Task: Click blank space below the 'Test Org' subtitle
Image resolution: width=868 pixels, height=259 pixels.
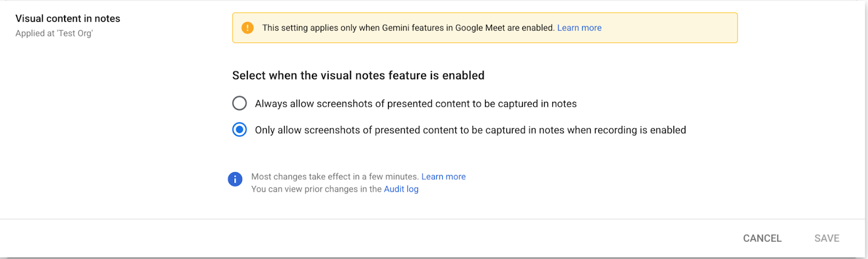Action: click(108, 119)
